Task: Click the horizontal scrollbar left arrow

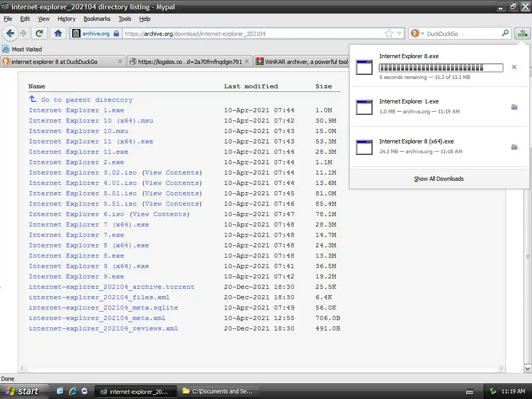Action: [22, 368]
